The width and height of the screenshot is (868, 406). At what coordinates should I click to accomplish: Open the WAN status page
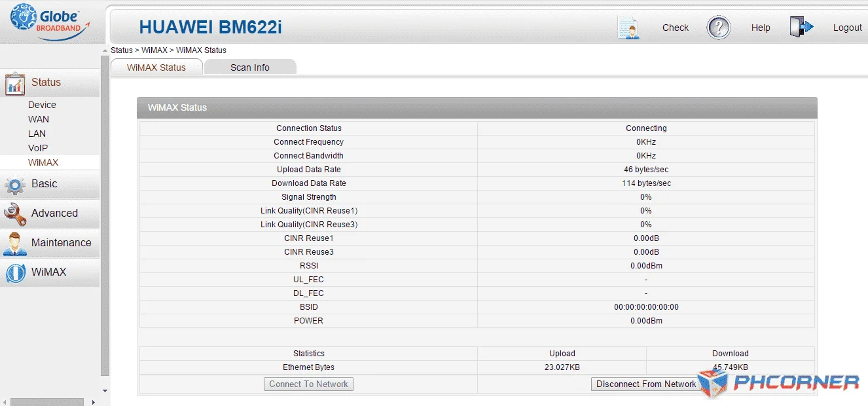point(39,119)
